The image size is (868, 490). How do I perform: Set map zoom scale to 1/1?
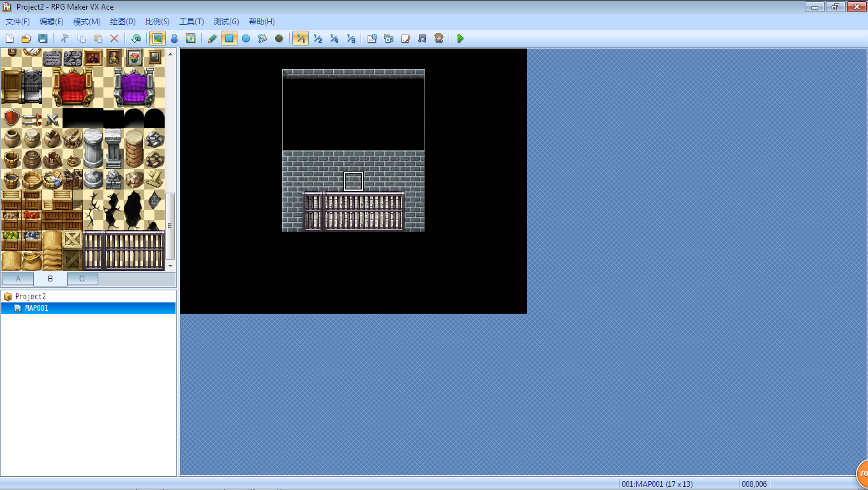click(301, 38)
